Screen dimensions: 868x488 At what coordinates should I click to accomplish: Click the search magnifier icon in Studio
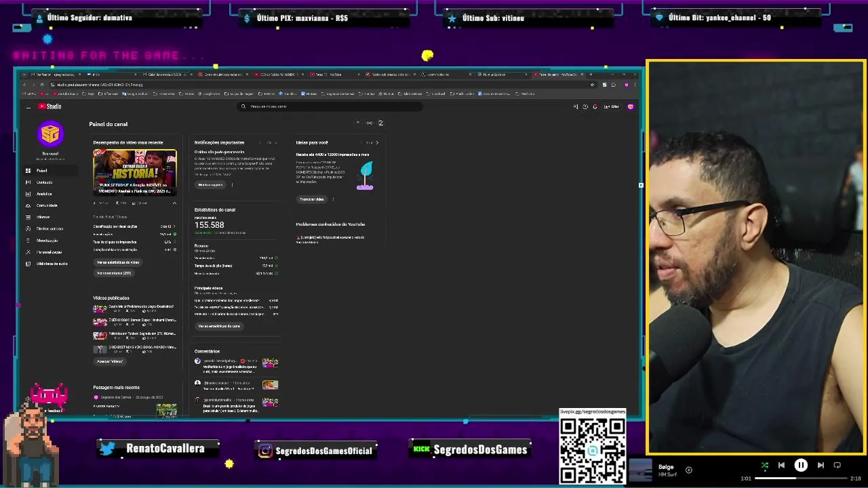pyautogui.click(x=243, y=106)
